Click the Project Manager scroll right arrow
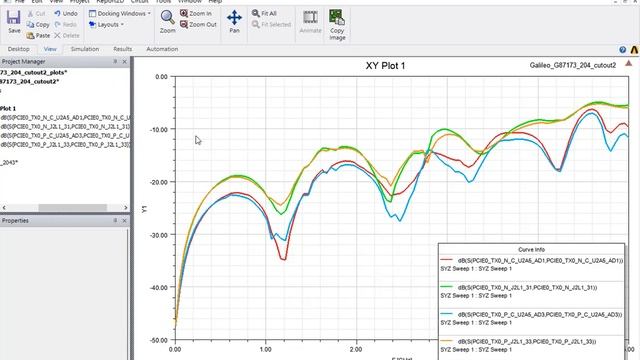This screenshot has height=360, width=640. pyautogui.click(x=126, y=208)
